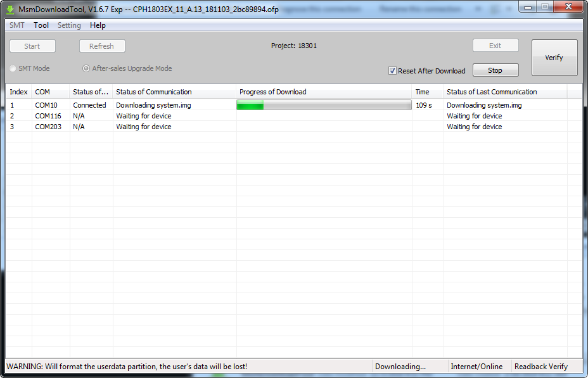This screenshot has height=378, width=588.
Task: Click the Progress of Download column header
Action: click(324, 92)
